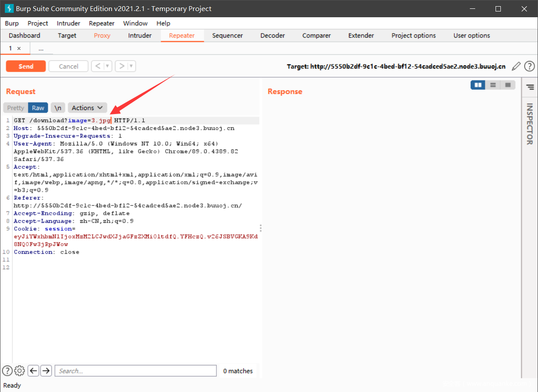Click the bottom-left search help icon
The height and width of the screenshot is (392, 538).
coord(7,371)
